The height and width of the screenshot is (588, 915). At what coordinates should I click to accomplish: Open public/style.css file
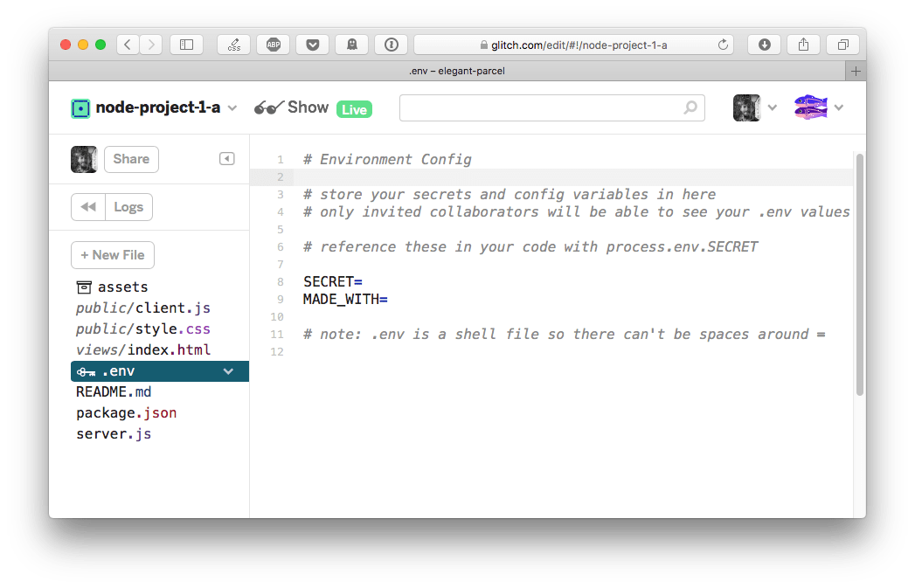(143, 329)
